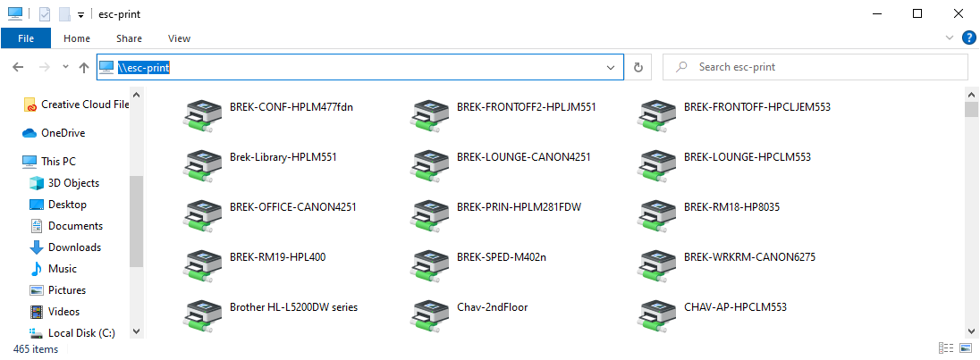This screenshot has width=980, height=360.
Task: Expand the ribbon with the chevron
Action: click(950, 38)
